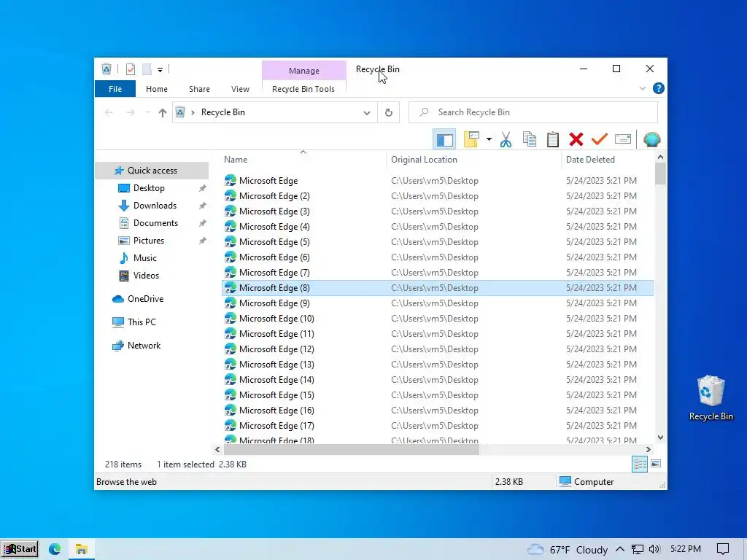The image size is (747, 560).
Task: Click the orange checkmark Properties icon
Action: (x=600, y=139)
